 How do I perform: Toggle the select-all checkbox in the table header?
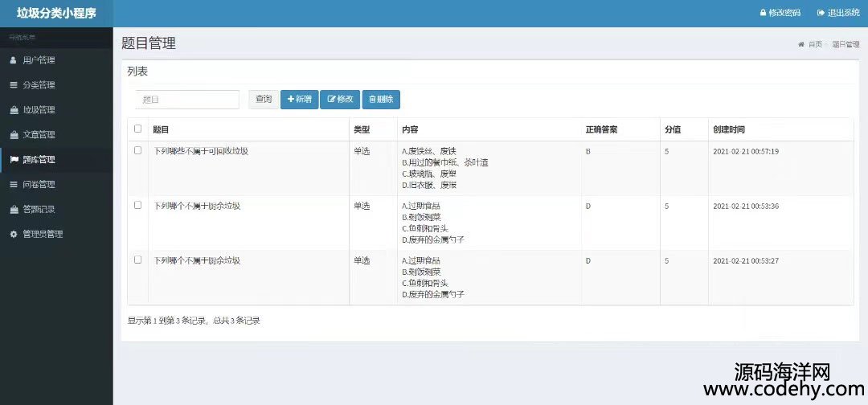(x=138, y=129)
